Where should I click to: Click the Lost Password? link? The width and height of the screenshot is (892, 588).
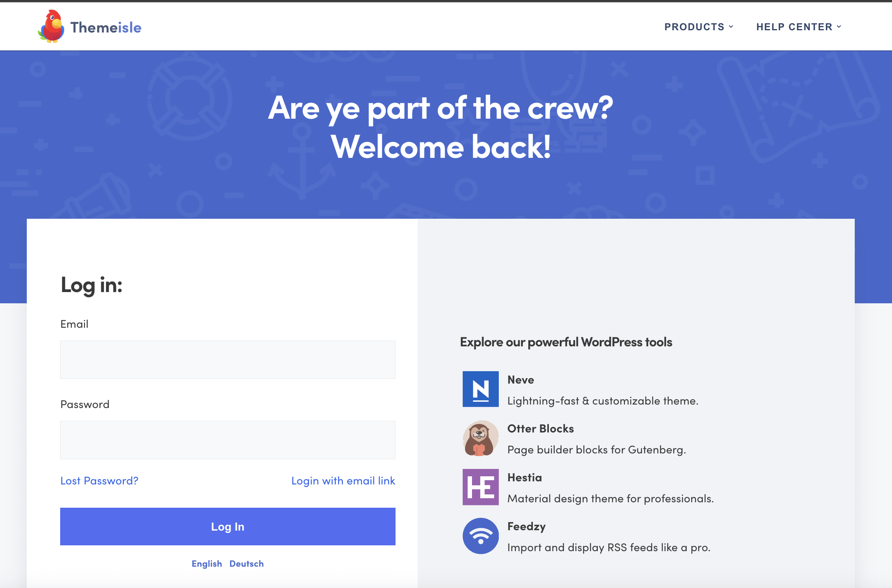(99, 481)
